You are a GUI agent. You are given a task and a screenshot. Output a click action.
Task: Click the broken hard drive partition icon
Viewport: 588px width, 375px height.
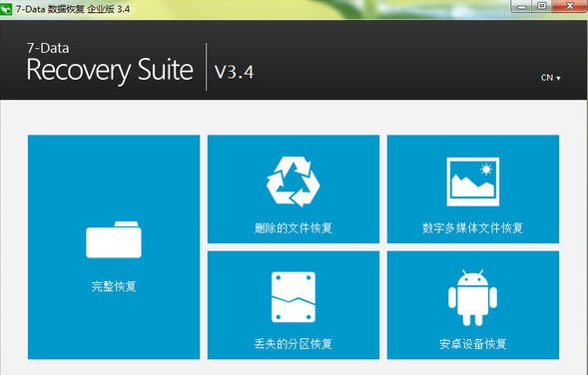294,297
